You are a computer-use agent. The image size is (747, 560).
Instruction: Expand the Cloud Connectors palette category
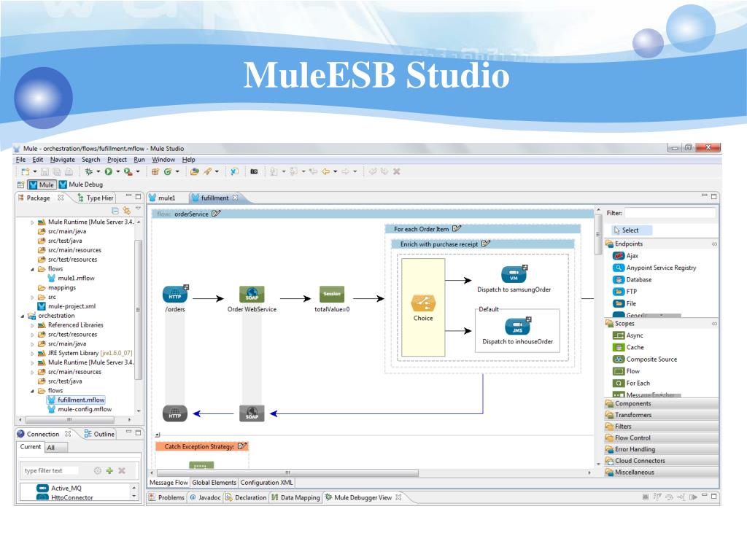[x=662, y=461]
